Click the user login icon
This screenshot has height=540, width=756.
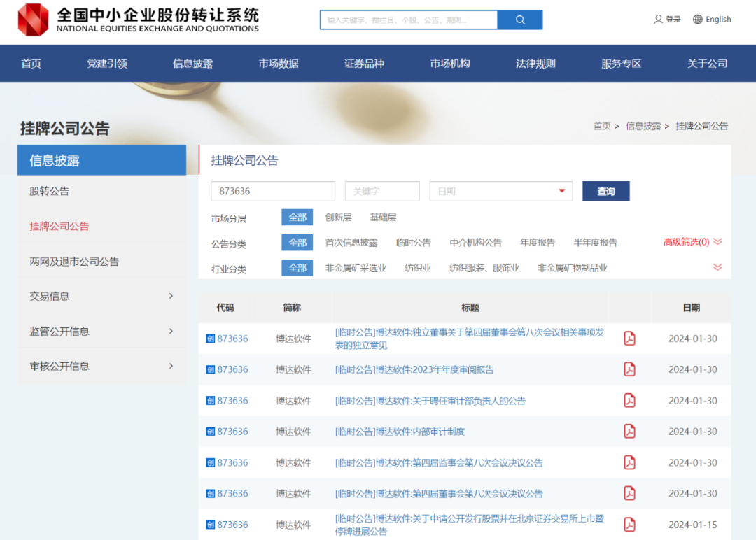tap(657, 20)
